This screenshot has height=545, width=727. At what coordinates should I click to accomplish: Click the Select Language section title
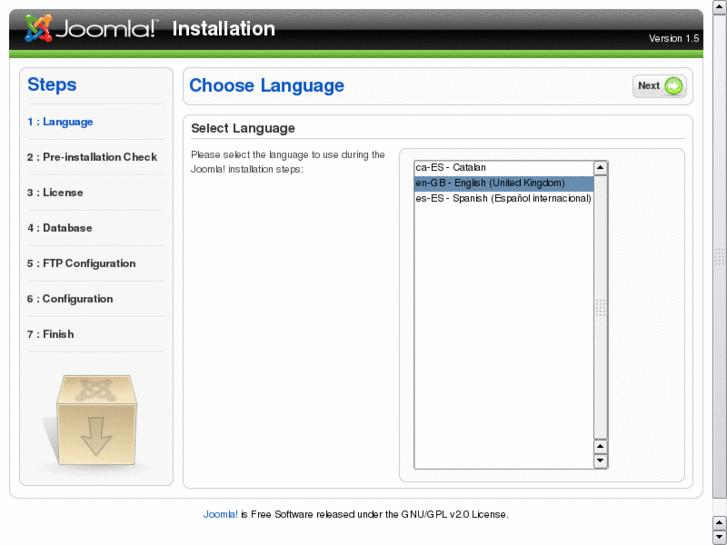pos(243,128)
